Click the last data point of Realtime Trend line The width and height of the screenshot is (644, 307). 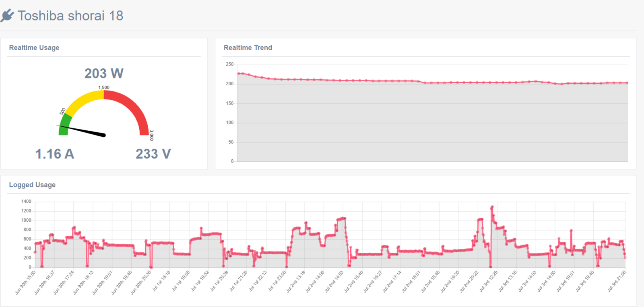tap(627, 83)
